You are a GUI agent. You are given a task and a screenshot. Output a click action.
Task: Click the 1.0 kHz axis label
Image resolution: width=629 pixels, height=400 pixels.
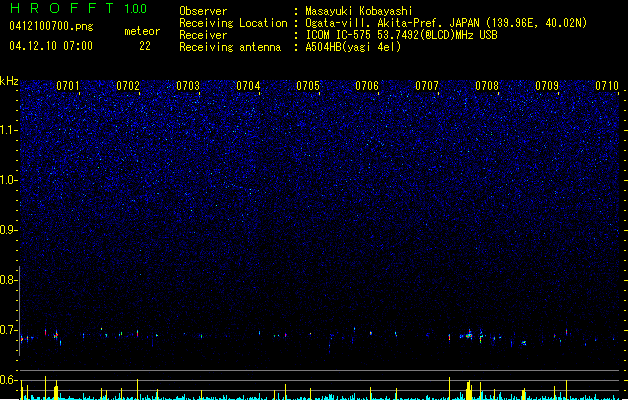[x=7, y=180]
